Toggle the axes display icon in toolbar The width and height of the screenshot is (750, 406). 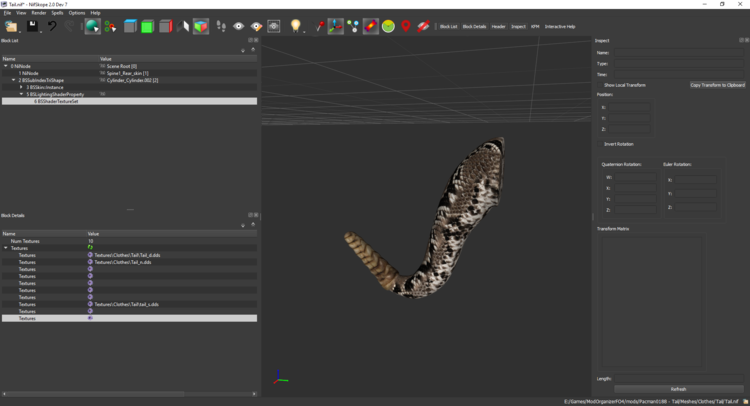tap(335, 26)
